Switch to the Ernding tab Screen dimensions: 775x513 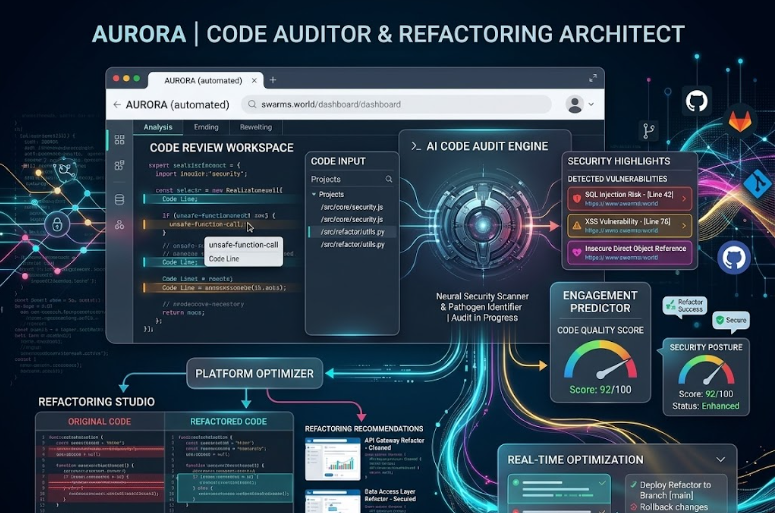tap(206, 127)
